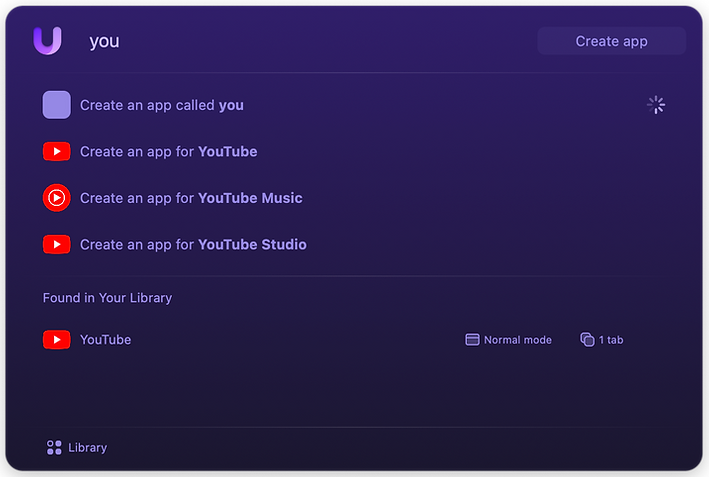Choose 'Create an app for YouTube' suggestion
This screenshot has width=709, height=477.
[x=354, y=151]
